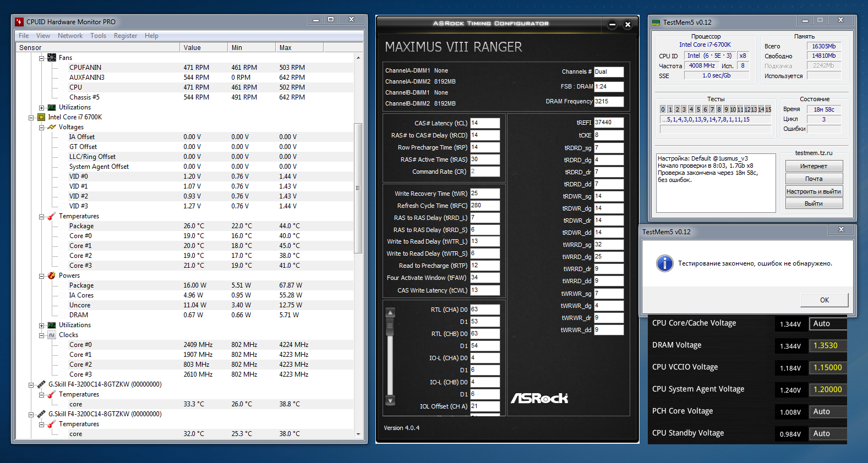This screenshot has width=868, height=463.
Task: Click the CPUID Hardware Monitor PRO title bar icon
Action: 20,22
